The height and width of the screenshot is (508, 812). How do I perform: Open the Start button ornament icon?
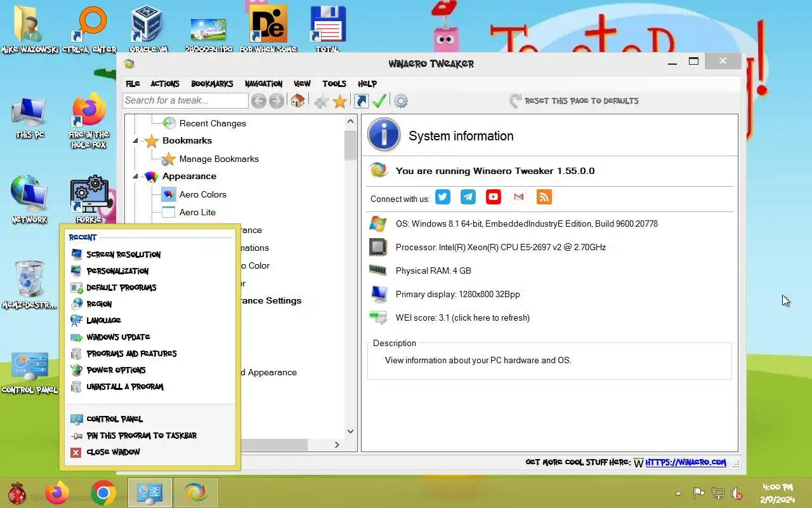(17, 493)
